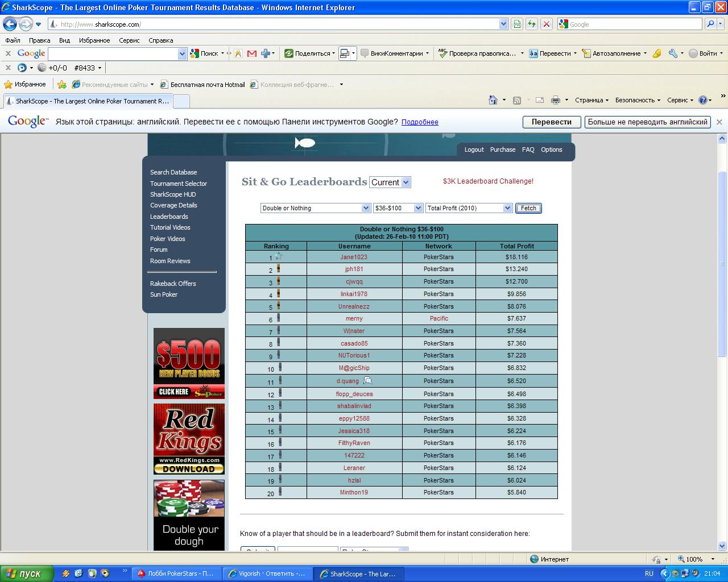Screen dimensions: 728x582
Task: Click the Windows пуск start button
Action: pyautogui.click(x=27, y=573)
